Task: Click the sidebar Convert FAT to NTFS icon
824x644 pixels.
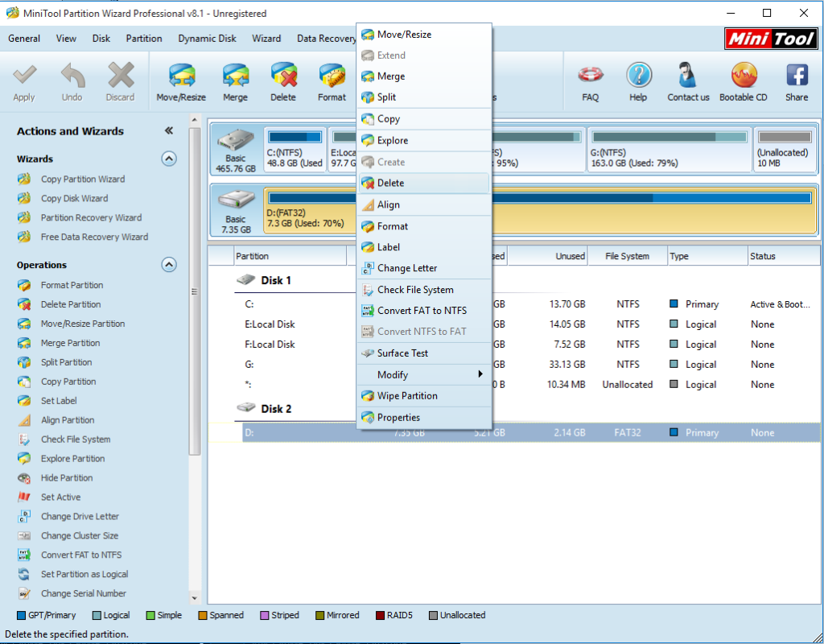Action: pyautogui.click(x=23, y=555)
